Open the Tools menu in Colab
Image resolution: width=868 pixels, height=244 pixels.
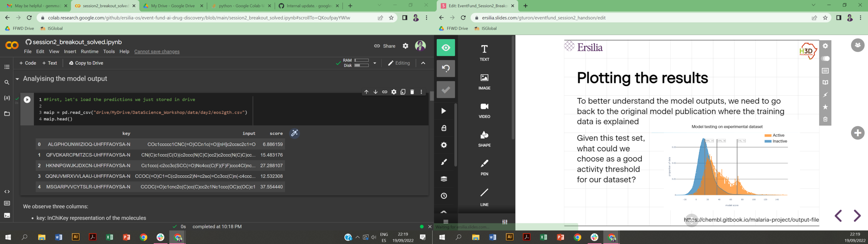[109, 51]
